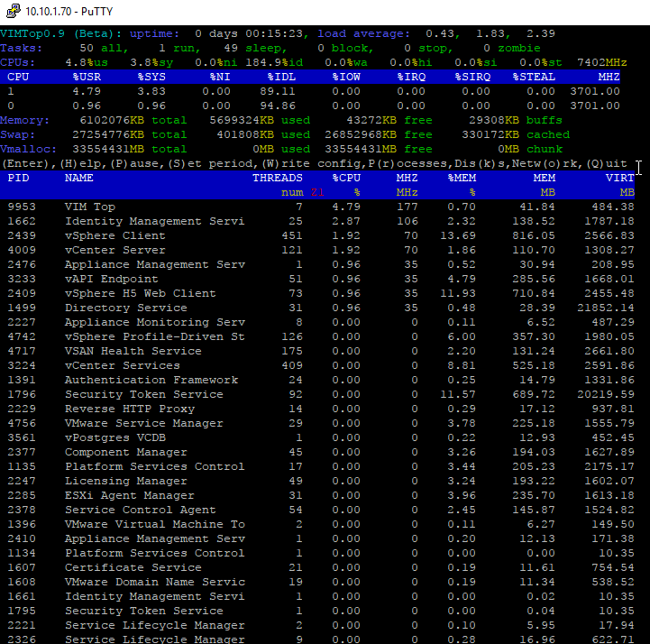Click the Directory Service process name

(126, 308)
